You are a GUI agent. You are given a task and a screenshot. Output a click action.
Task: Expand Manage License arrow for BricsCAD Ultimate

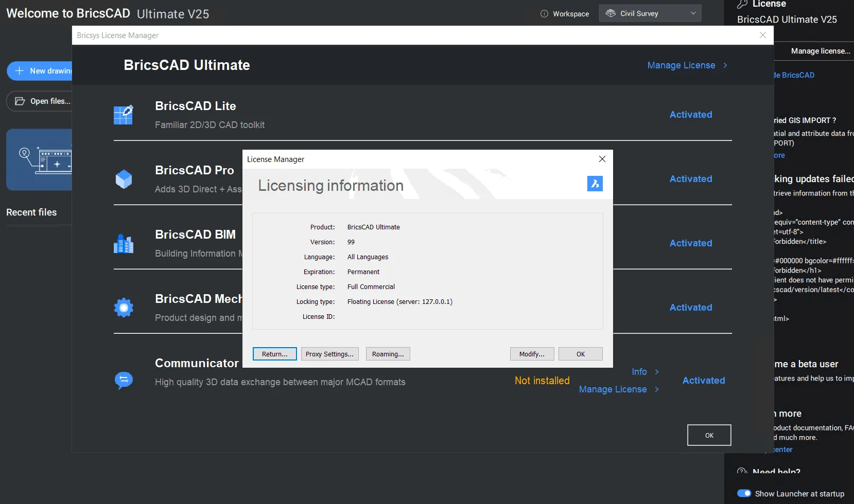coord(725,65)
